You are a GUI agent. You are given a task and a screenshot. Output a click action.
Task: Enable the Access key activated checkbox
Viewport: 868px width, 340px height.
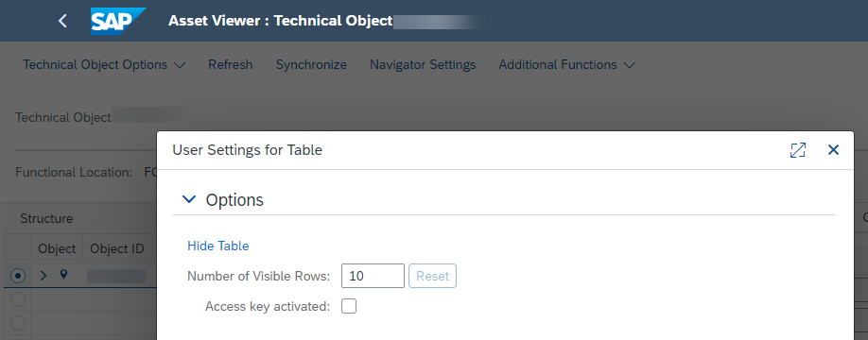click(x=349, y=306)
